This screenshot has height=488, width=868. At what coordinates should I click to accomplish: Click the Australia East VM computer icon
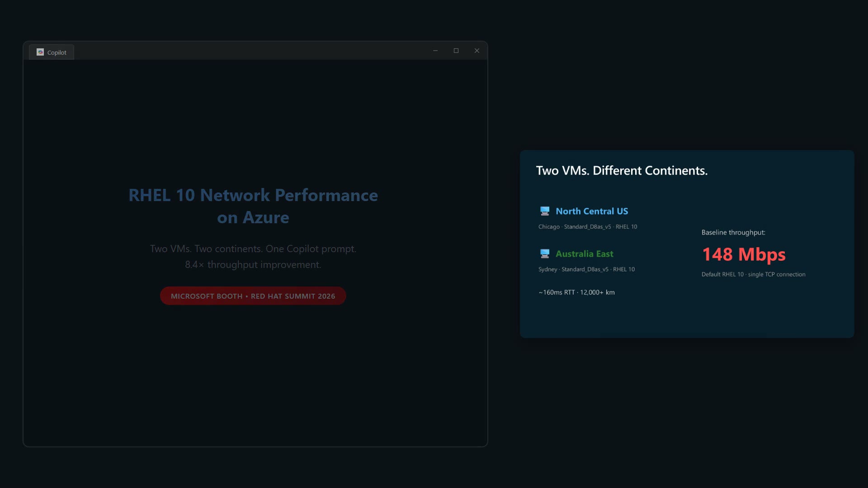click(545, 254)
